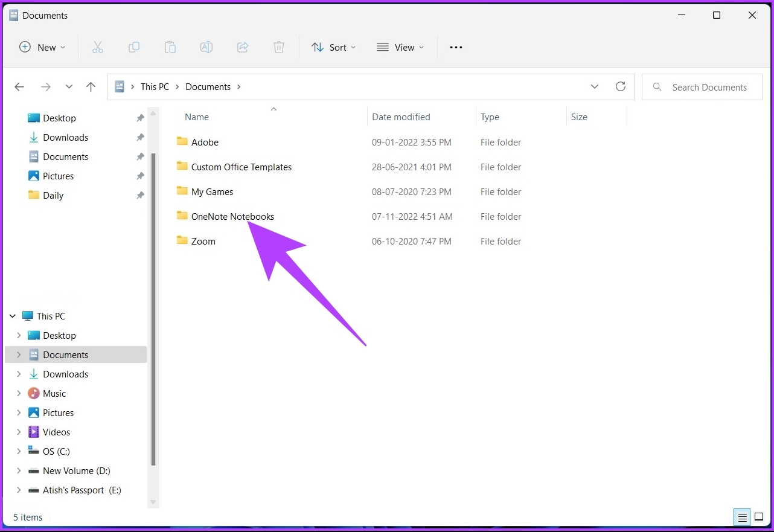This screenshot has width=774, height=532.
Task: Open the View dropdown menu
Action: coord(400,47)
